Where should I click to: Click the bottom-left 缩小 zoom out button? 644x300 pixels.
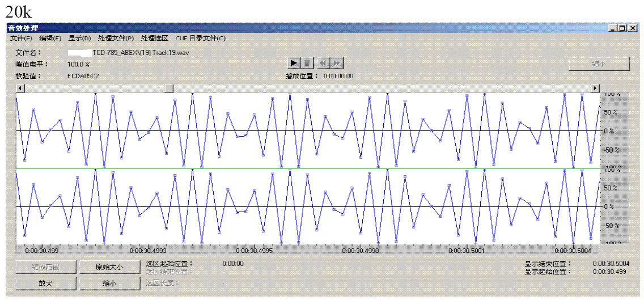click(x=109, y=283)
